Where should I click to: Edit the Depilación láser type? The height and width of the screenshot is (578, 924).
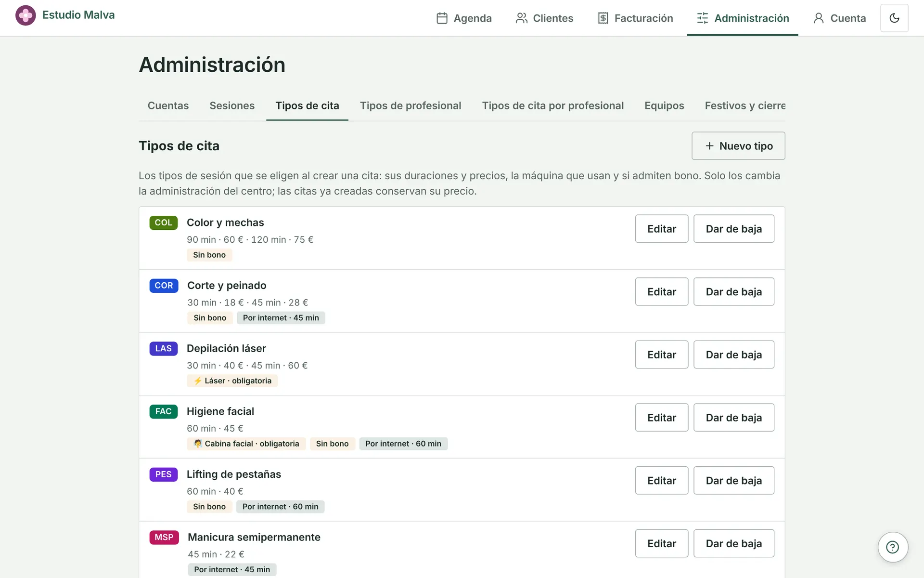662,355
